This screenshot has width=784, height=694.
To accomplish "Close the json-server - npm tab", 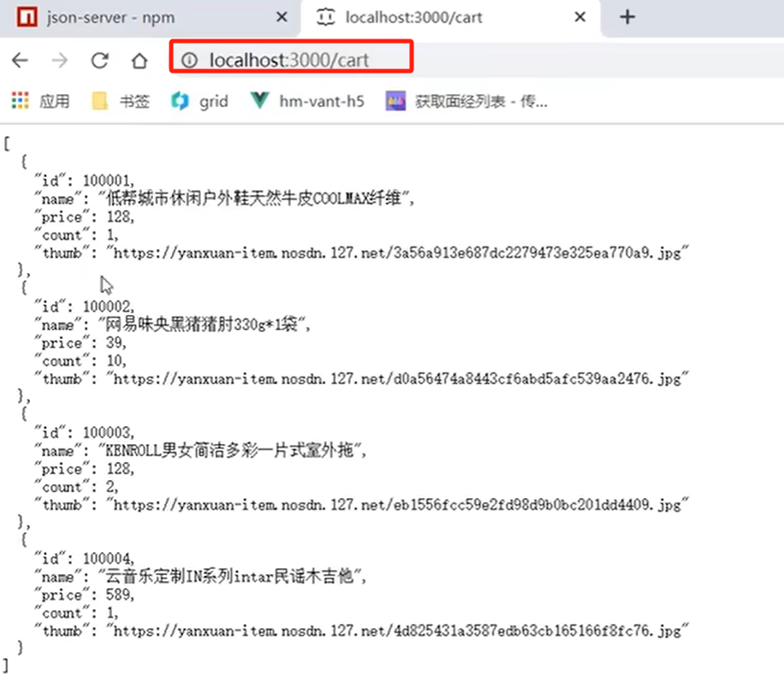I will point(282,17).
